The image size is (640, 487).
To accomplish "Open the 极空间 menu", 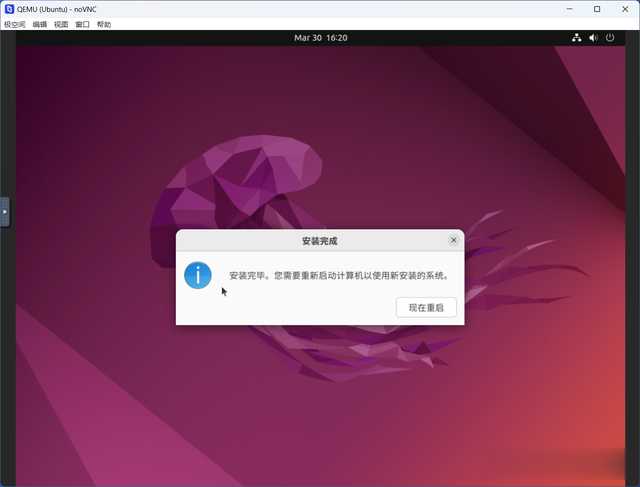I will [x=15, y=24].
